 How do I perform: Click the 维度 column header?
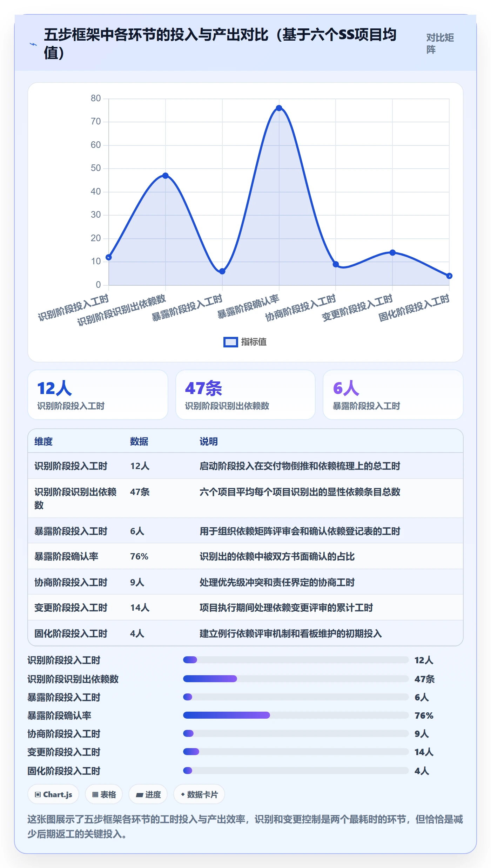(43, 441)
